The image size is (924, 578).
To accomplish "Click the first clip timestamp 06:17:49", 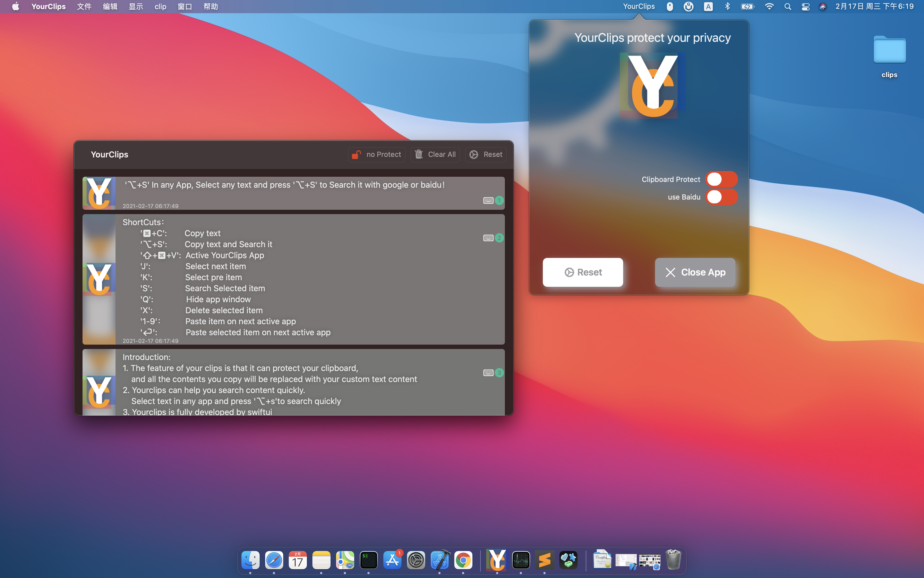I will 150,206.
